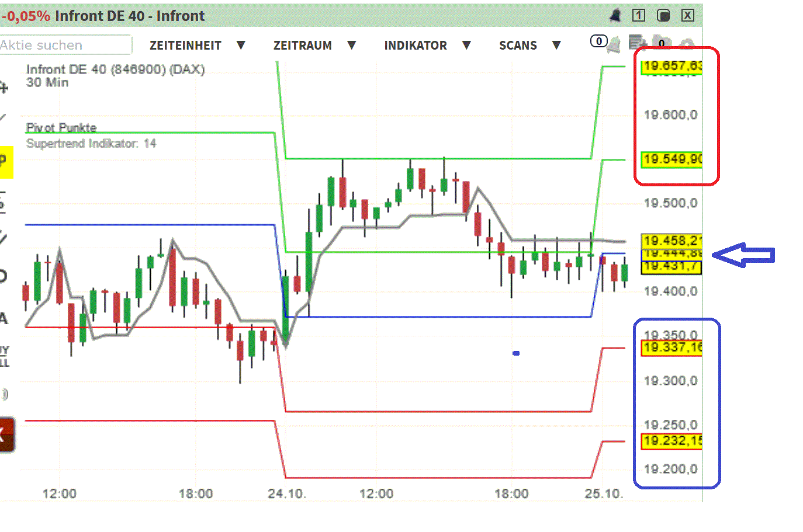803x532 pixels.
Task: Click the 19.200,0 axis value
Action: click(x=670, y=469)
